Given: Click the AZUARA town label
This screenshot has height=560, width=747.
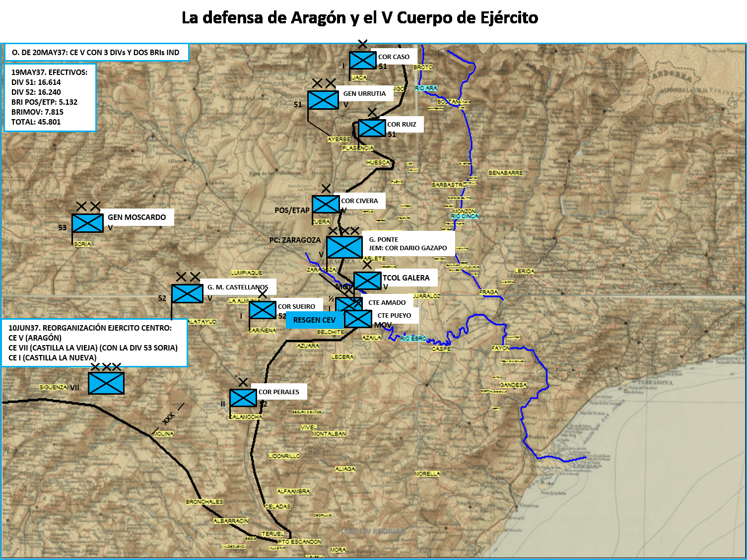Looking at the screenshot, I should 308,346.
